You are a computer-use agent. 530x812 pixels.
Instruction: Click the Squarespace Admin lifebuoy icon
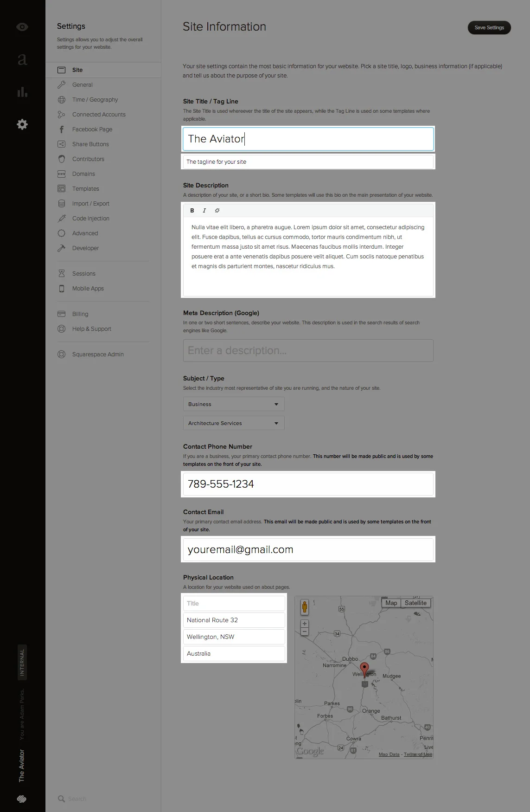pyautogui.click(x=61, y=354)
